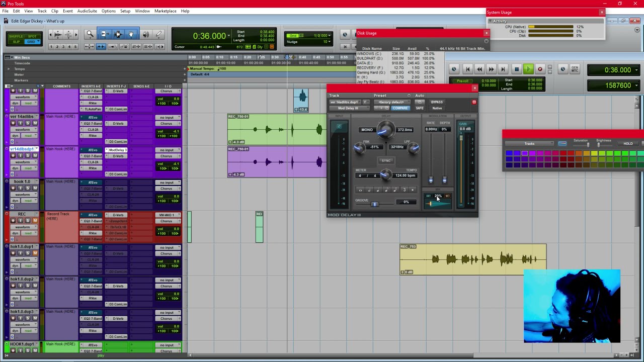Adjust delay time knob in Mod Delay
This screenshot has width=644, height=362.
point(385,131)
